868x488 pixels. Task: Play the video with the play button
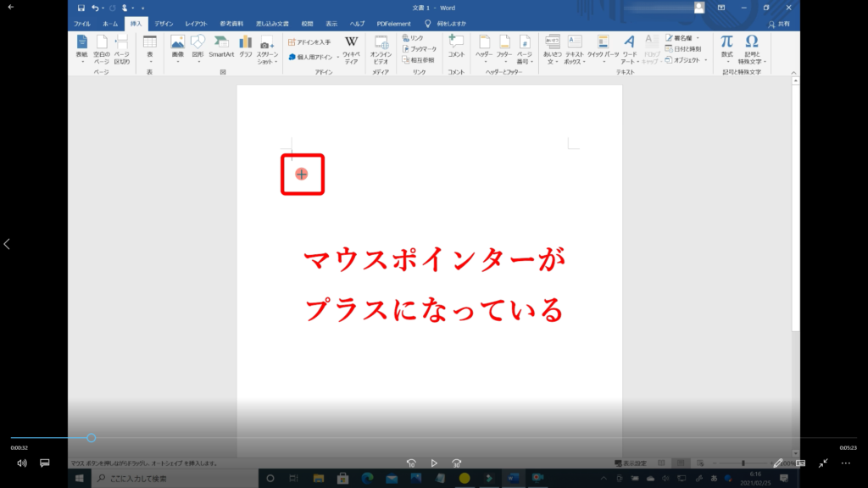coord(434,463)
